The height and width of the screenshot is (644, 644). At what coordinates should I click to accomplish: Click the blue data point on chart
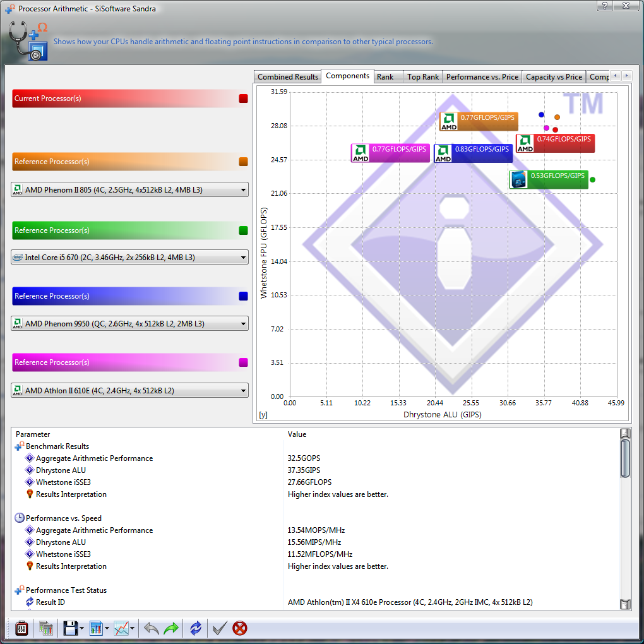coord(541,114)
